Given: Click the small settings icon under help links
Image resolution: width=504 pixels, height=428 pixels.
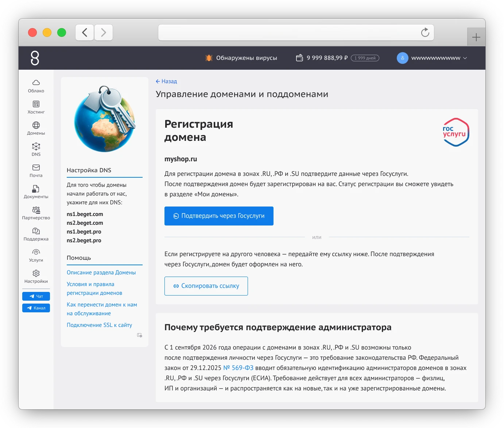Looking at the screenshot, I should tap(139, 335).
